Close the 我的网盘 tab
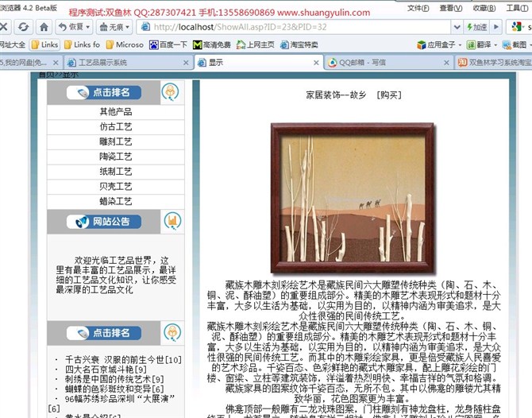The height and width of the screenshot is (418, 532). click(x=56, y=63)
